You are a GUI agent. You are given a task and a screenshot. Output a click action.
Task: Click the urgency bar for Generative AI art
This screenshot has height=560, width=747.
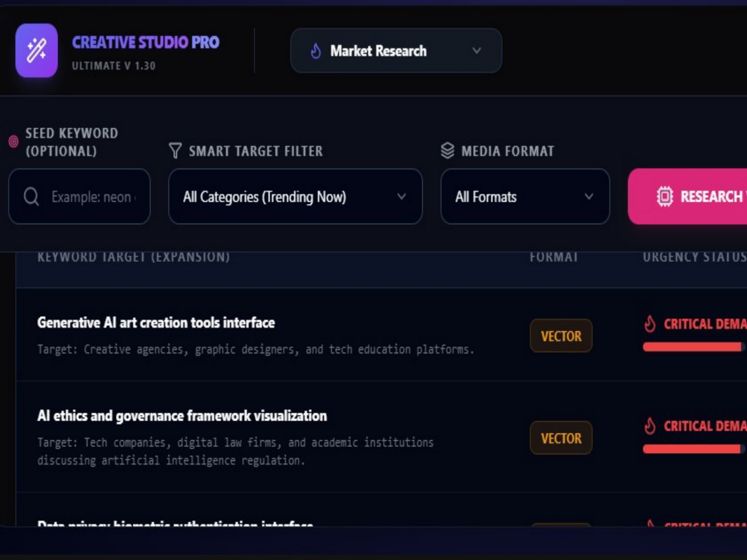[x=692, y=347]
